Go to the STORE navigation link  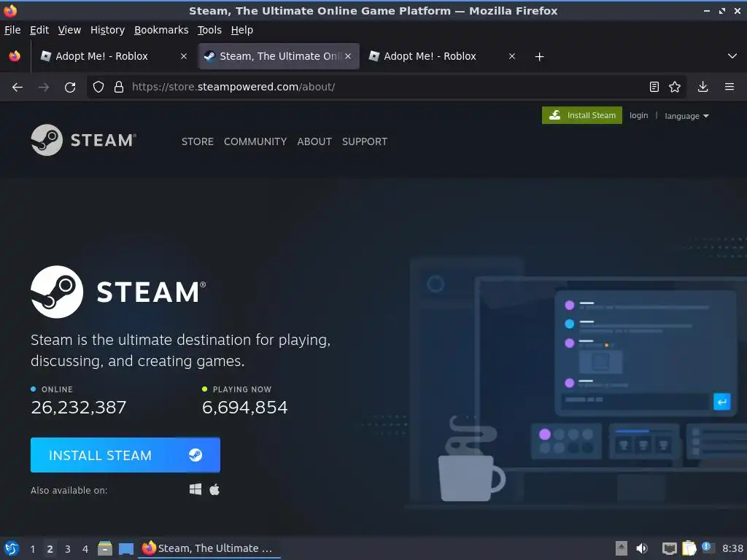[197, 141]
